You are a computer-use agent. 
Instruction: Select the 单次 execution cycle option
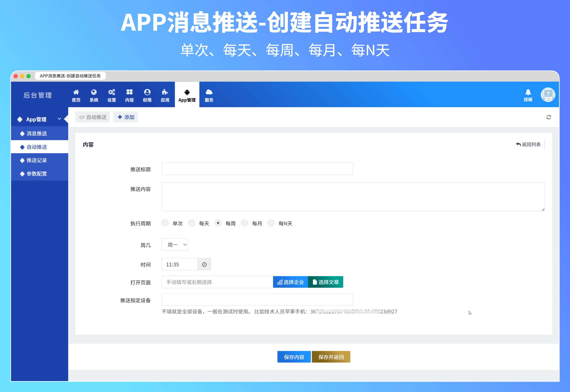tap(165, 223)
